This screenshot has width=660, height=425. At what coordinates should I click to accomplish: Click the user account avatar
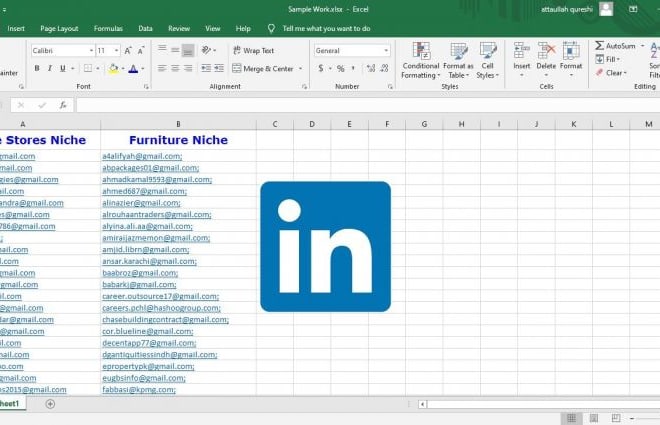(x=606, y=9)
